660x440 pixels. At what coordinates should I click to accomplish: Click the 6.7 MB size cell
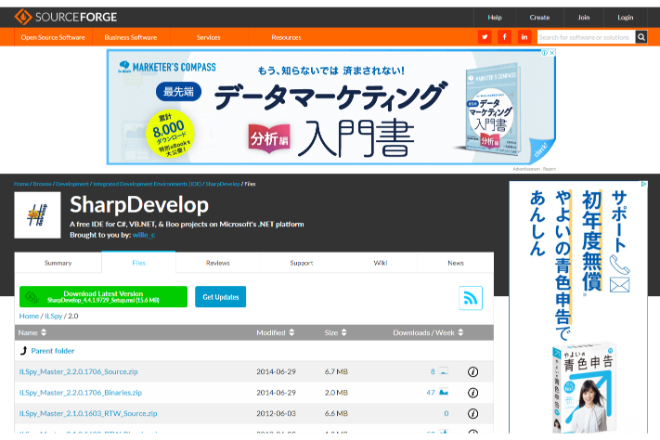[x=336, y=372]
